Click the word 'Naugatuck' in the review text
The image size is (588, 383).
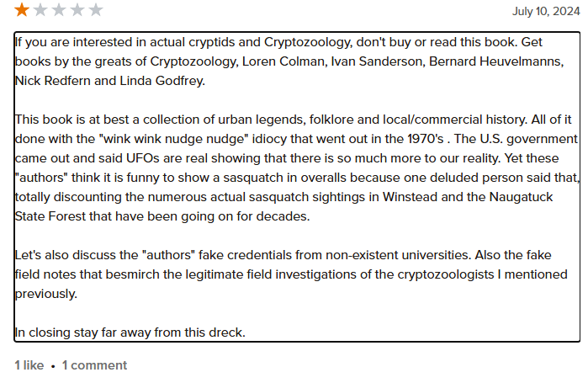[521, 197]
